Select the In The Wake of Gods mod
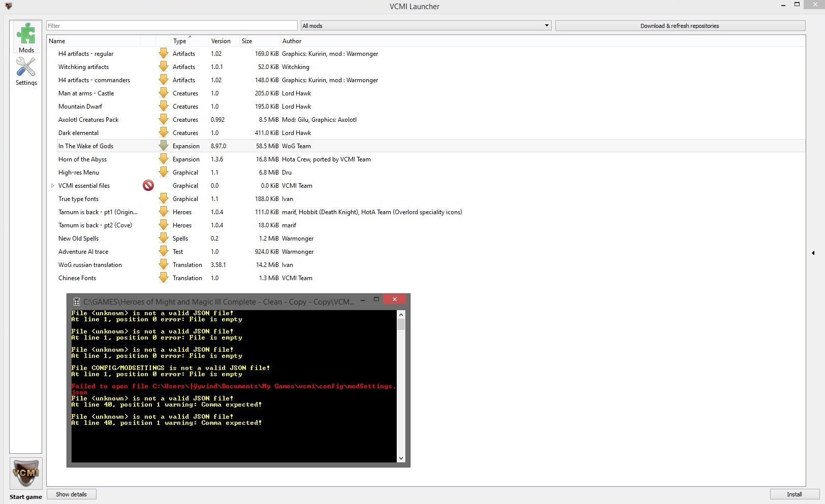 tap(86, 146)
